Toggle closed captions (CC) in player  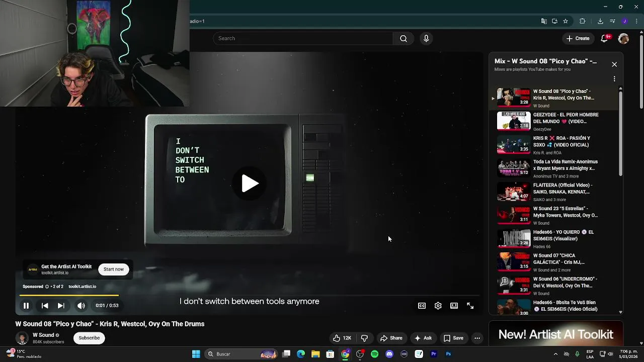[422, 306]
